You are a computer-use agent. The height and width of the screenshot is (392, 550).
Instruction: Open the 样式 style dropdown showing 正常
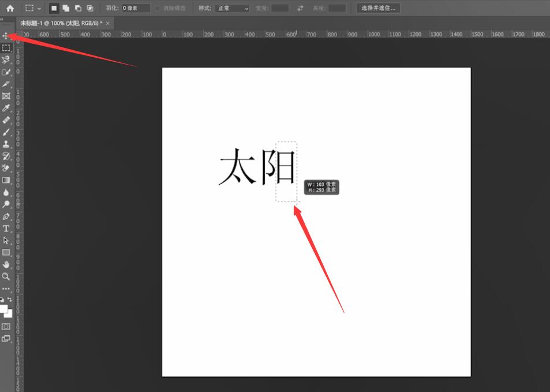tap(232, 8)
